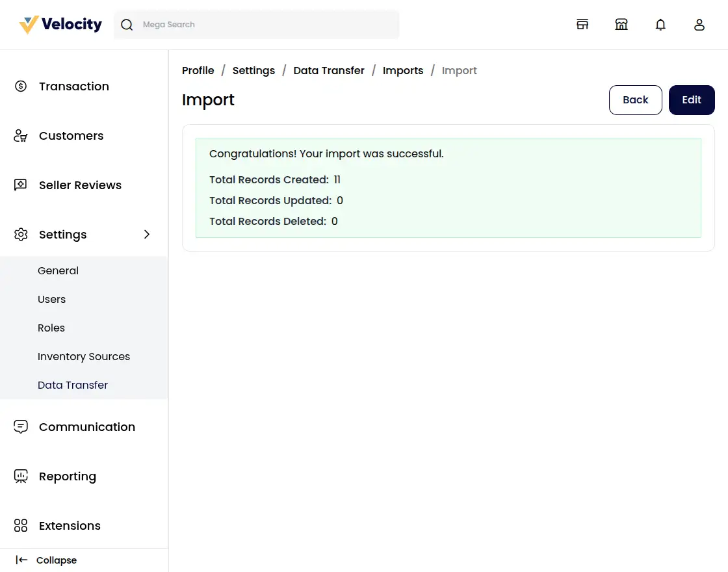Image resolution: width=728 pixels, height=572 pixels.
Task: Navigate to Imports breadcrumb link
Action: click(x=403, y=71)
